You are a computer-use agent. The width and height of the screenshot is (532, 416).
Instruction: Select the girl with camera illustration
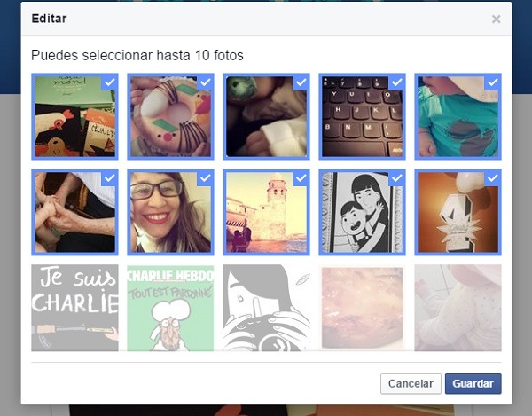(266, 308)
